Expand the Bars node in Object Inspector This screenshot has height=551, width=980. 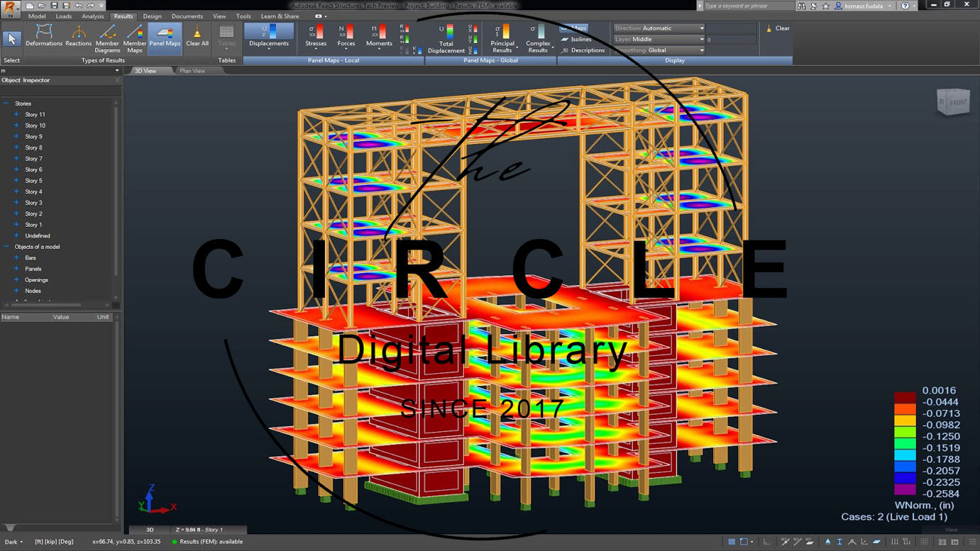pos(16,257)
